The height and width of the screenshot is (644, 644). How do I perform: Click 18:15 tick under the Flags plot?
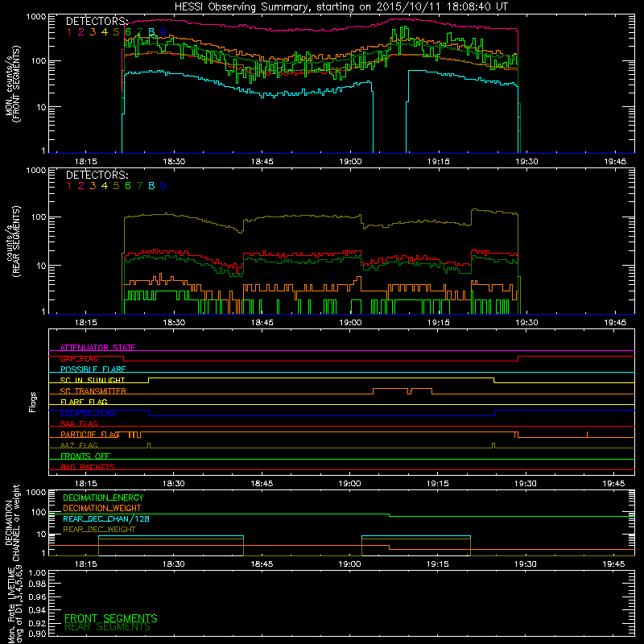[85, 484]
